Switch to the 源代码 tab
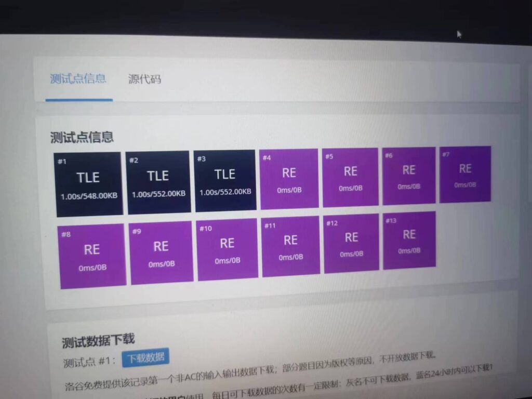The height and width of the screenshot is (399, 532). 144,79
